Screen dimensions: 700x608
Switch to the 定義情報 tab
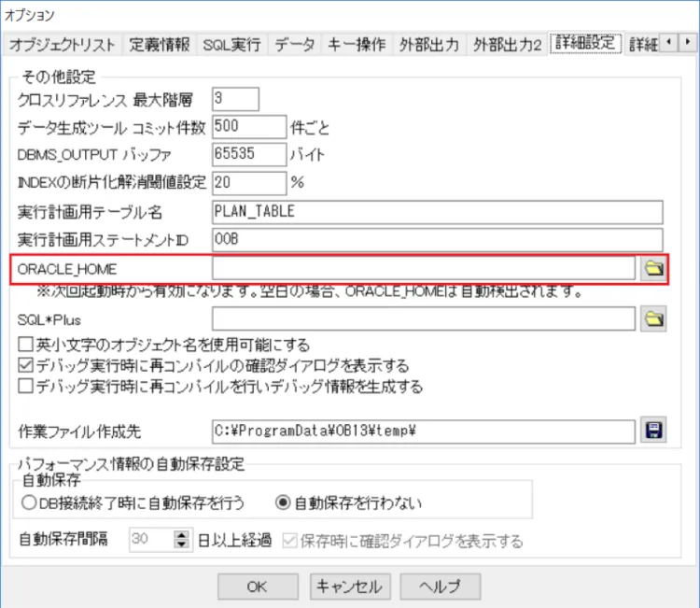(x=160, y=45)
